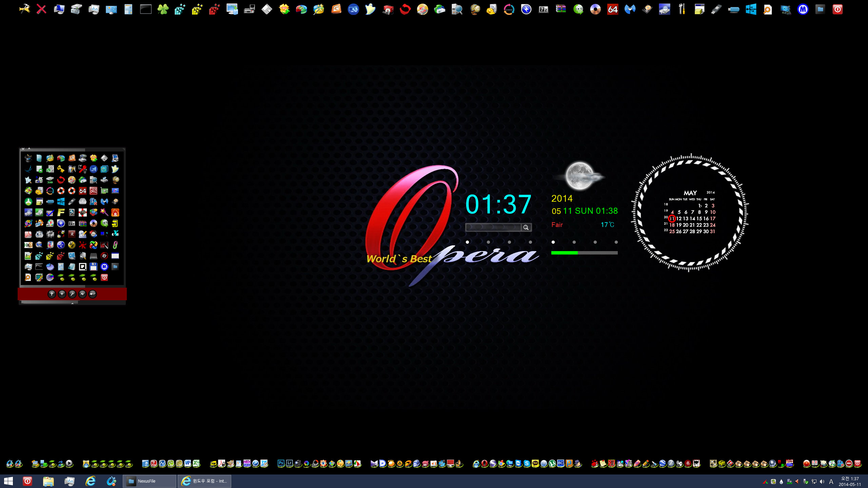
Task: Launch Photoshop Ps icon in bottom dock
Action: click(281, 463)
